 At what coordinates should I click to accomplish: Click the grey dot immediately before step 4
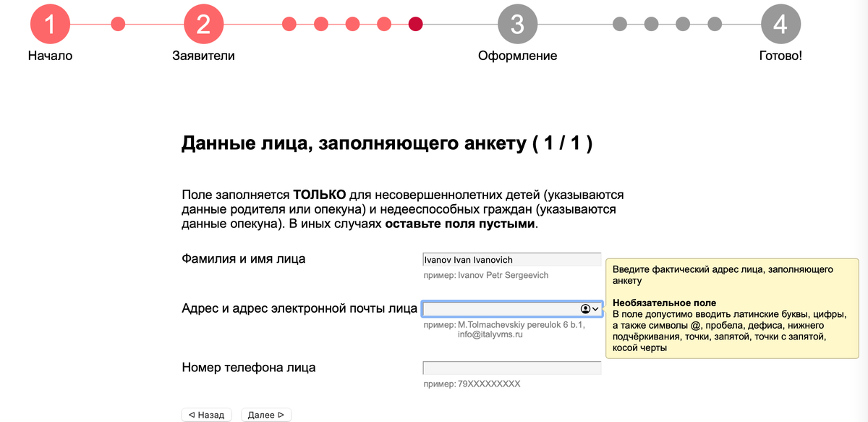(x=715, y=24)
